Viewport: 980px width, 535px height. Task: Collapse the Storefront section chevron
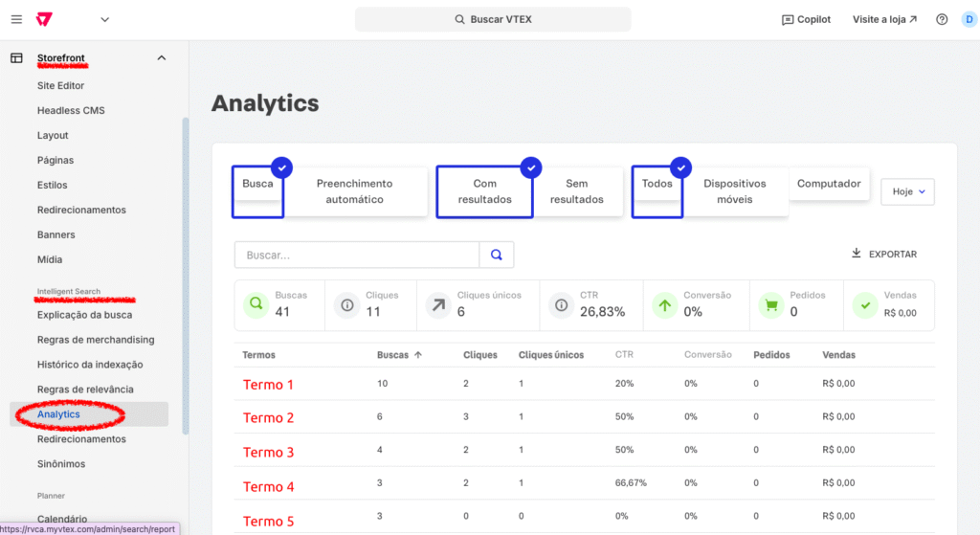click(161, 58)
